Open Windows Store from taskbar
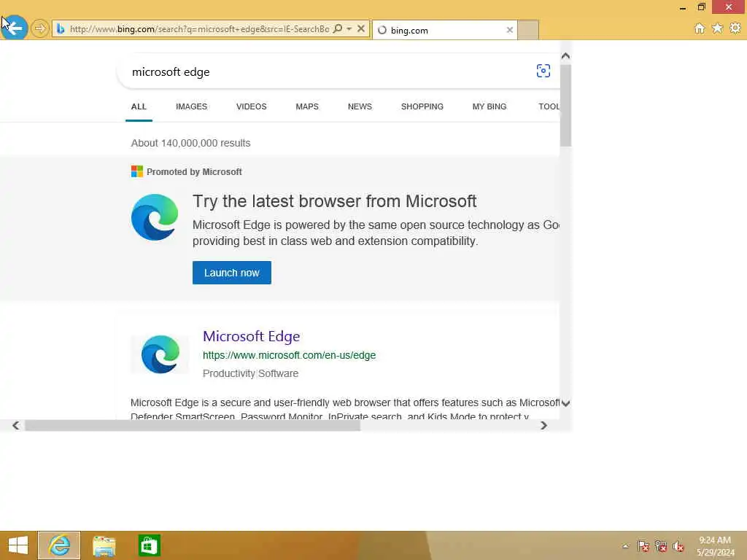 click(149, 545)
